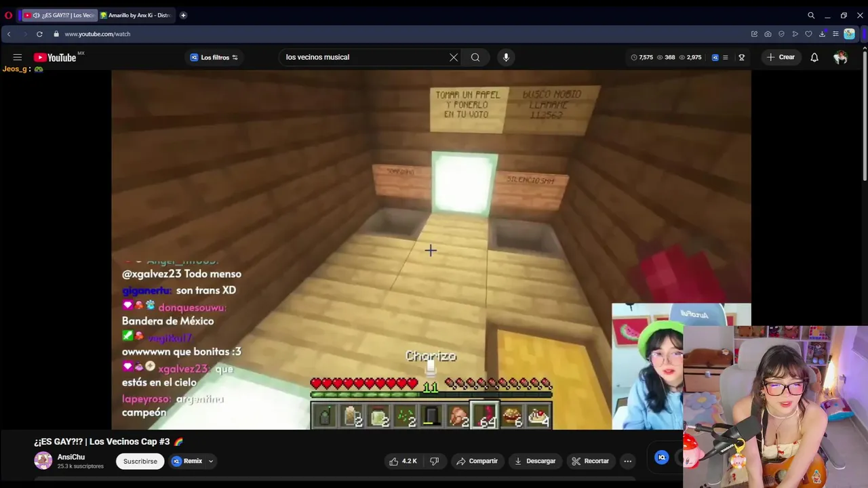Like the video (4.2 K)
Screen dimensions: 868x488
(403, 461)
